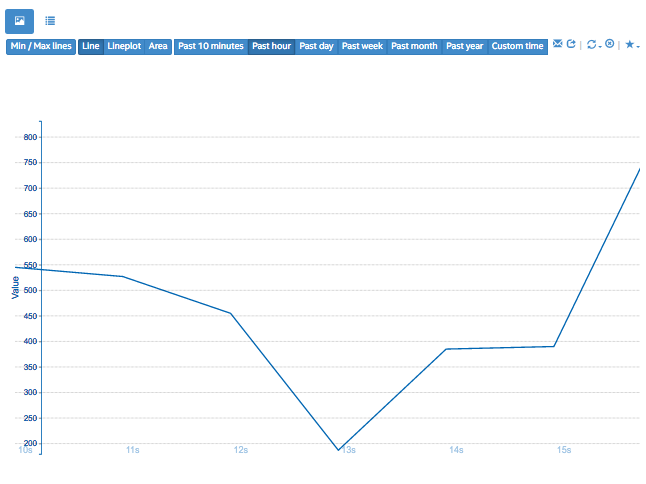646x484 pixels.
Task: Toggle Min / Max lines
Action: coord(41,46)
